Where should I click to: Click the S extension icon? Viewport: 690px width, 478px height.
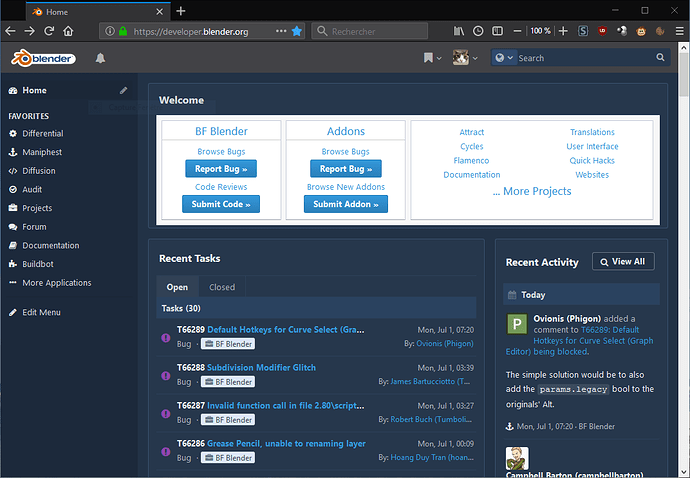click(583, 31)
